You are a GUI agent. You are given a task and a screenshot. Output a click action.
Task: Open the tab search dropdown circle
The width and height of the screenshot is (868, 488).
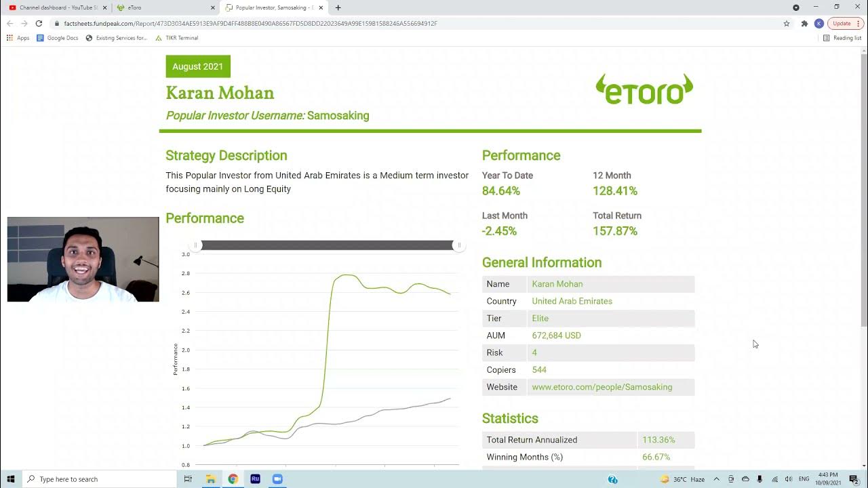[x=796, y=7]
